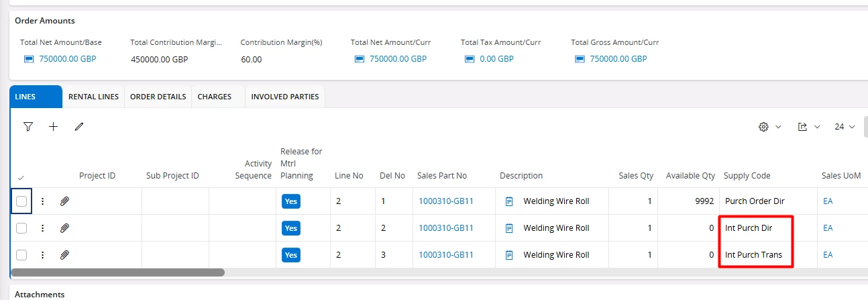Select checkbox for Del No 1 row
Screen dimensions: 868x300
point(21,201)
